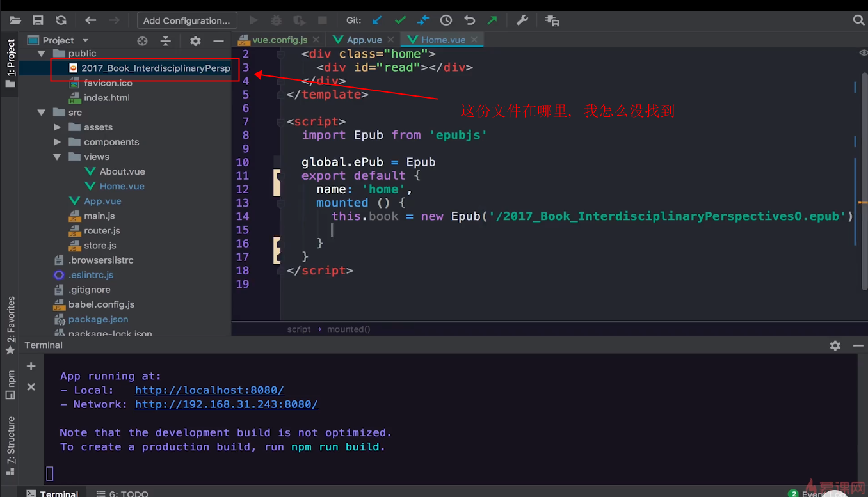Click the Git Compare with branch icon
The height and width of the screenshot is (497, 868).
coord(422,20)
